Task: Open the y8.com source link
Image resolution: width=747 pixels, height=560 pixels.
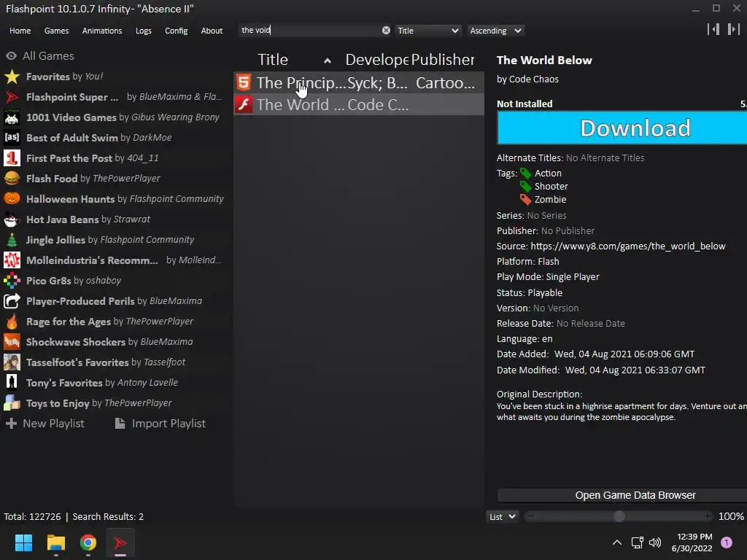Action: (628, 246)
